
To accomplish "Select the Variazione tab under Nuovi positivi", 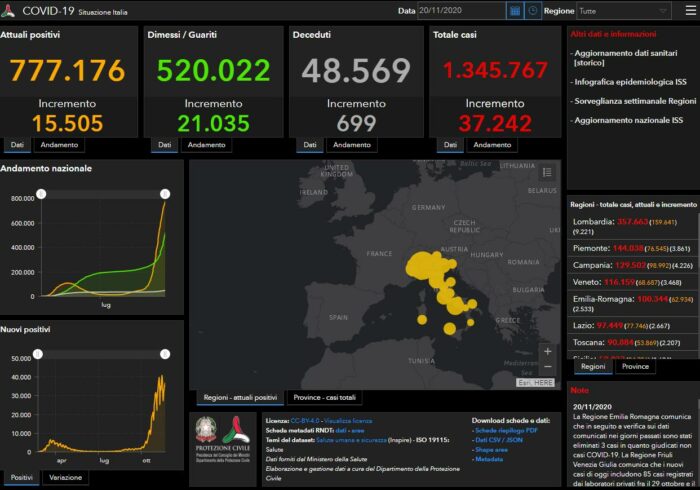I will tap(67, 478).
